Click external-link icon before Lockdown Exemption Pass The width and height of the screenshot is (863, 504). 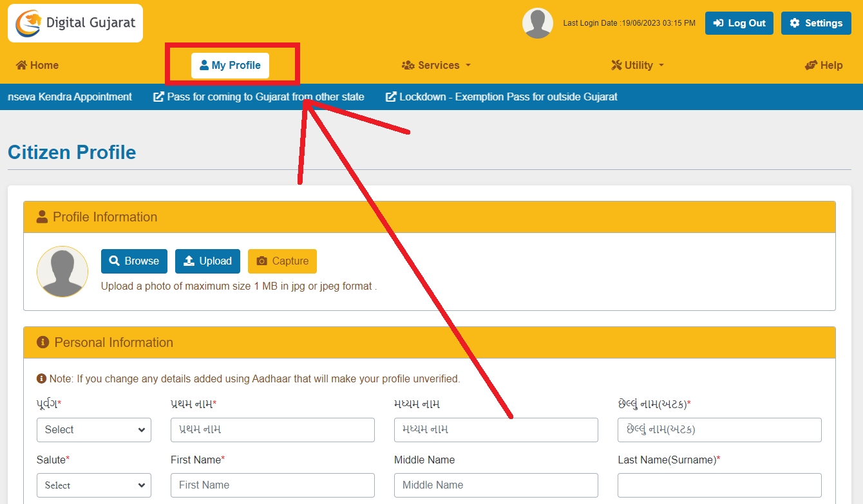pyautogui.click(x=391, y=97)
